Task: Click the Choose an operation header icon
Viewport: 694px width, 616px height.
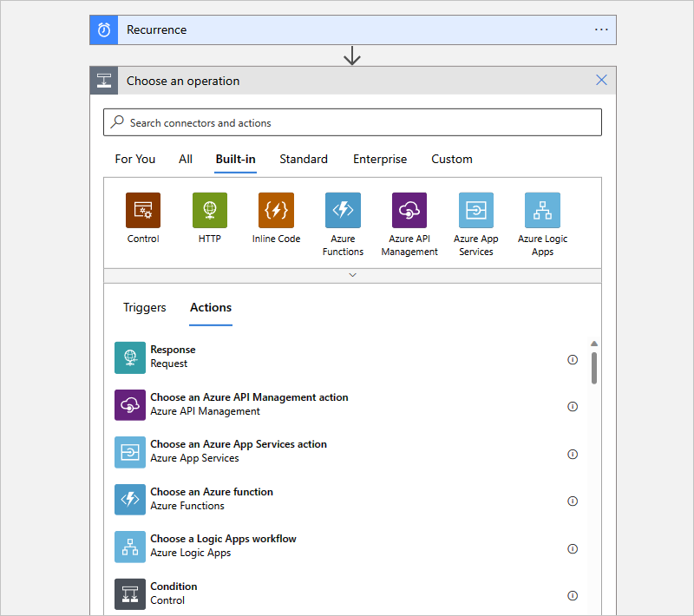Action: coord(104,81)
